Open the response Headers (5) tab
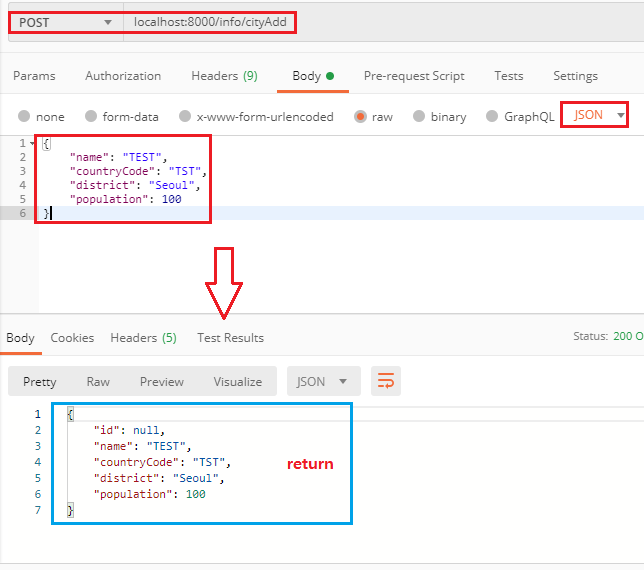This screenshot has height=570, width=644. (143, 338)
